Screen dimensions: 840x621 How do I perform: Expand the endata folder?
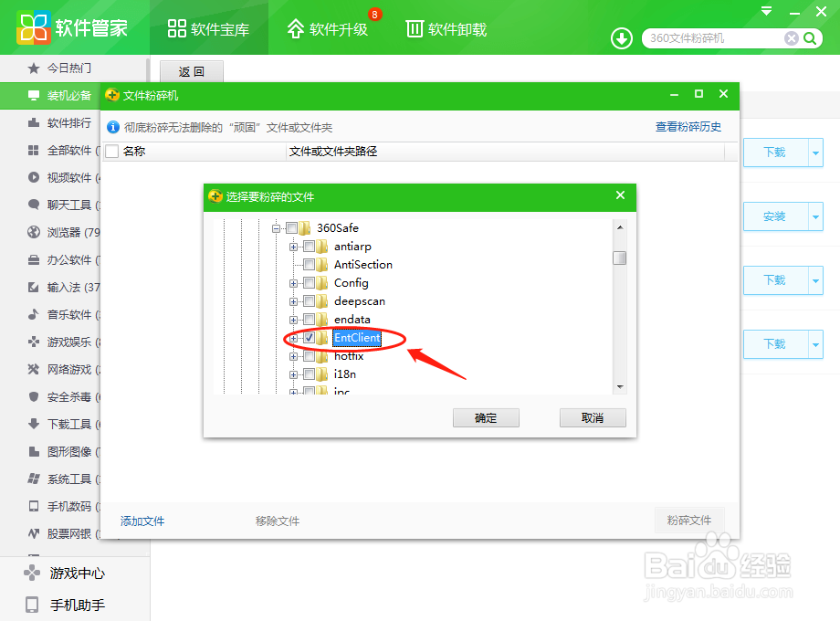pyautogui.click(x=293, y=320)
